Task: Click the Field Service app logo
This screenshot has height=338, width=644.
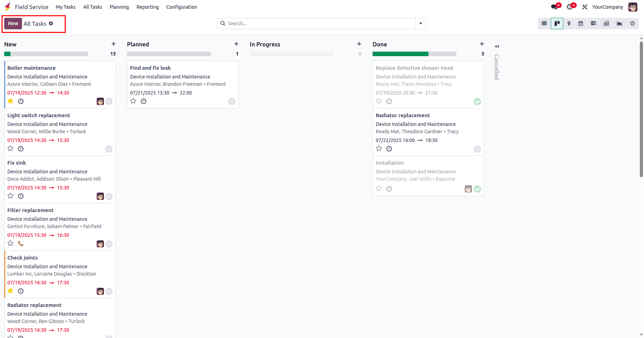Action: pos(8,7)
